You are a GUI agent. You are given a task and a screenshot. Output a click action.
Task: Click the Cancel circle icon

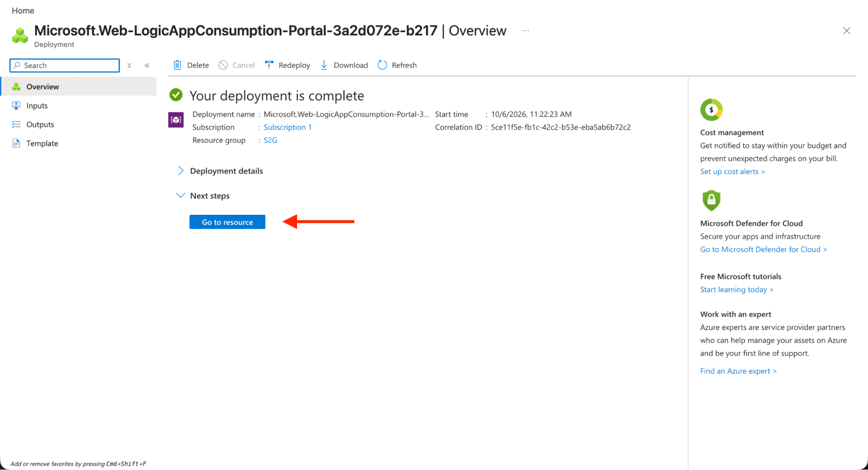223,65
